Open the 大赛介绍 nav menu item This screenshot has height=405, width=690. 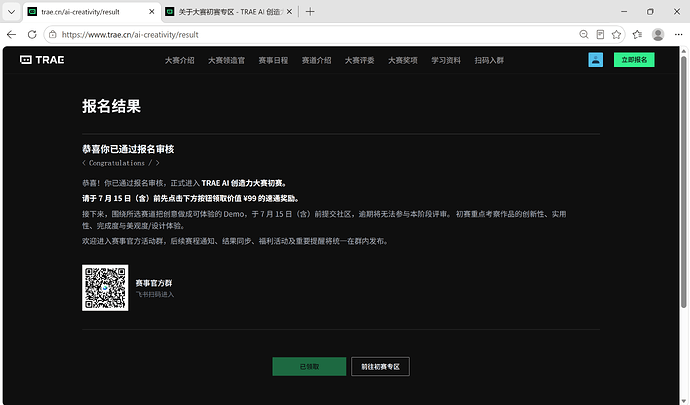tap(180, 60)
